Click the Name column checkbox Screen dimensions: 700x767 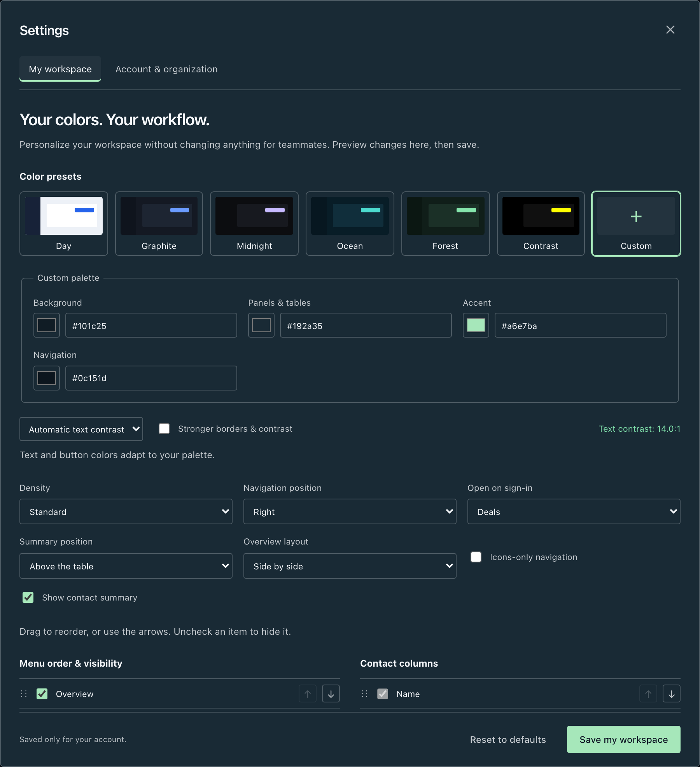coord(383,694)
